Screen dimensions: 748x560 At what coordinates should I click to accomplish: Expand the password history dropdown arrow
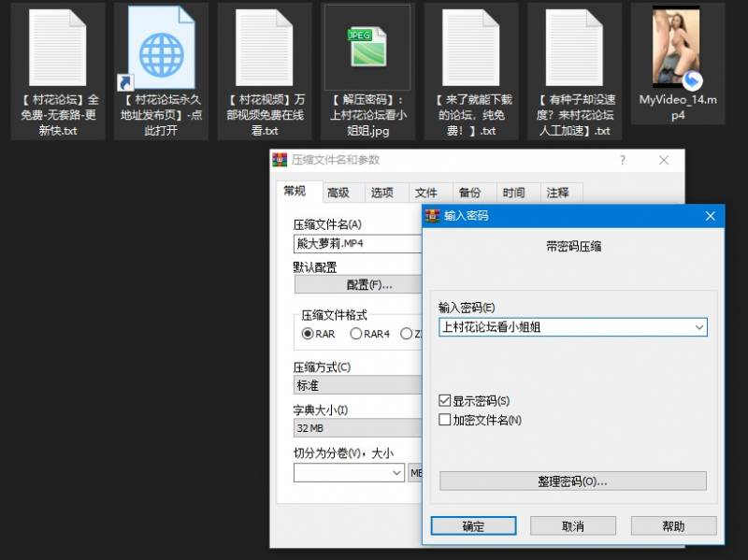click(x=698, y=327)
